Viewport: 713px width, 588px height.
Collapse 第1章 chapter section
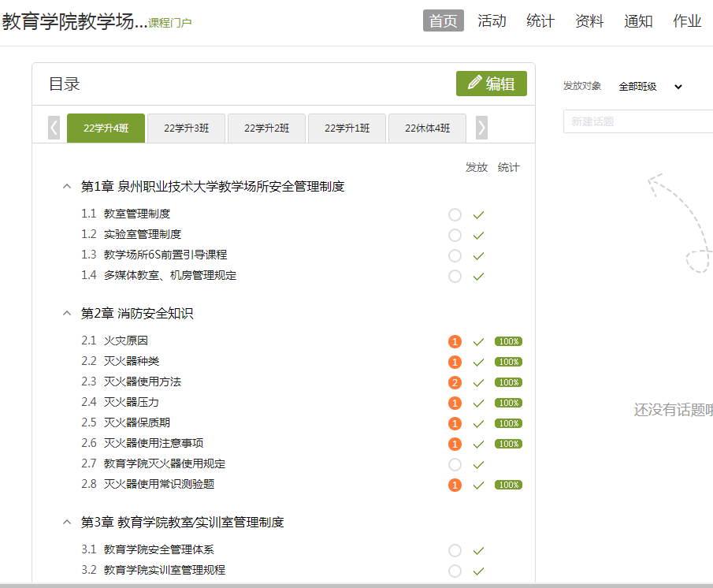pyautogui.click(x=67, y=187)
